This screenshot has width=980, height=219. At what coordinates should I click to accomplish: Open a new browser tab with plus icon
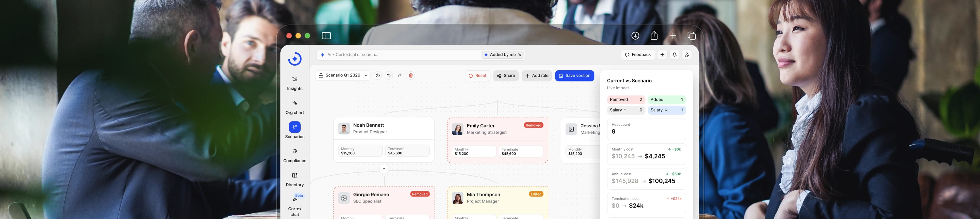click(x=673, y=36)
